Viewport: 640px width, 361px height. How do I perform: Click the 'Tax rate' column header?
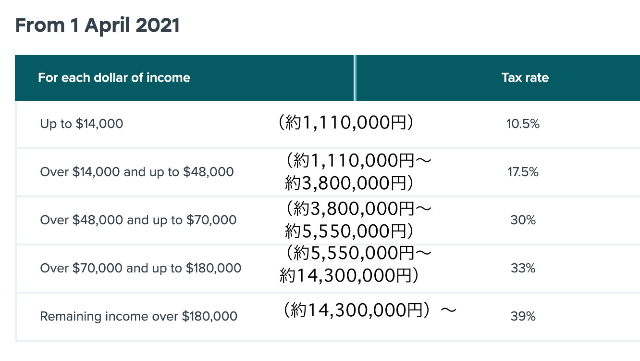coord(525,78)
